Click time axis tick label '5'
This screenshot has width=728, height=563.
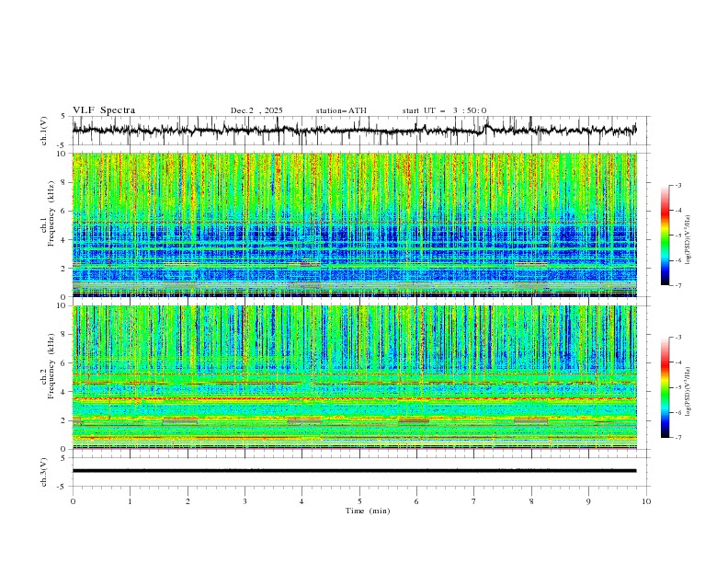coord(359,501)
